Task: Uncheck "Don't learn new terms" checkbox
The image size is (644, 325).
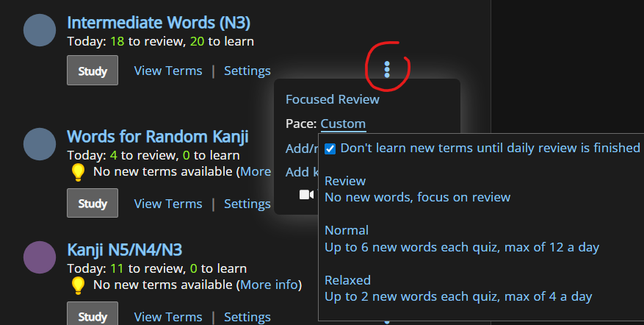Action: point(330,149)
